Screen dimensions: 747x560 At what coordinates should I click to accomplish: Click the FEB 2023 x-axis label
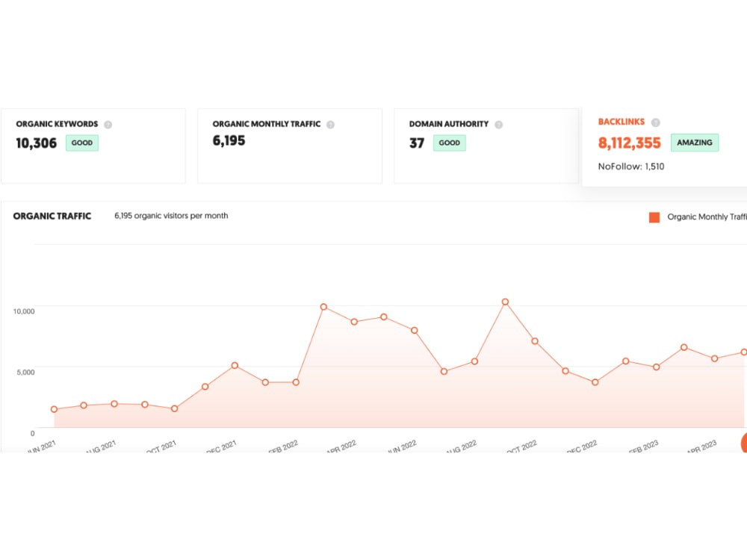point(643,447)
